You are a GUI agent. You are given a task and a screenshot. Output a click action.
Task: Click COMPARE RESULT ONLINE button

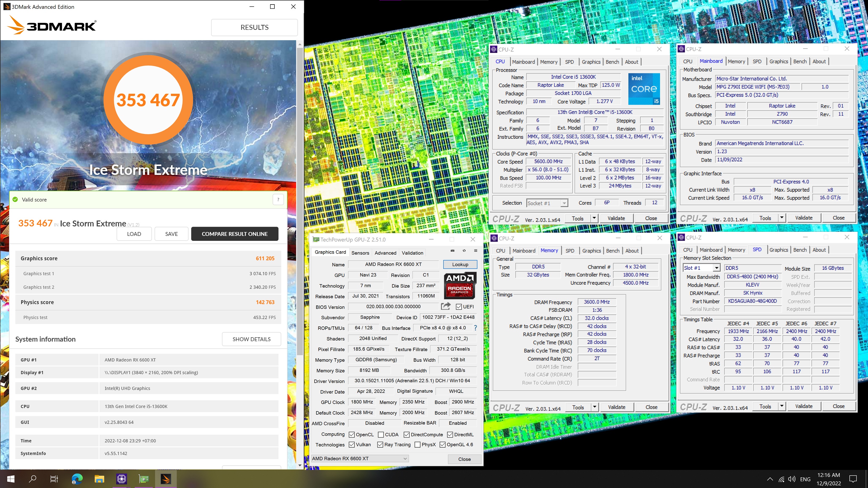coord(235,234)
